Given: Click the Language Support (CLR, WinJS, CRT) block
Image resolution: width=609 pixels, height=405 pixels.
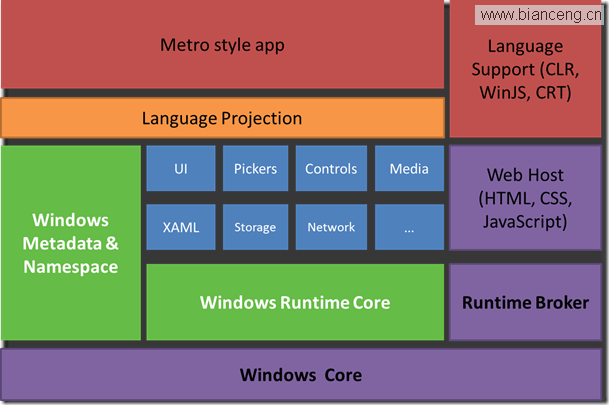Looking at the screenshot, I should click(525, 69).
